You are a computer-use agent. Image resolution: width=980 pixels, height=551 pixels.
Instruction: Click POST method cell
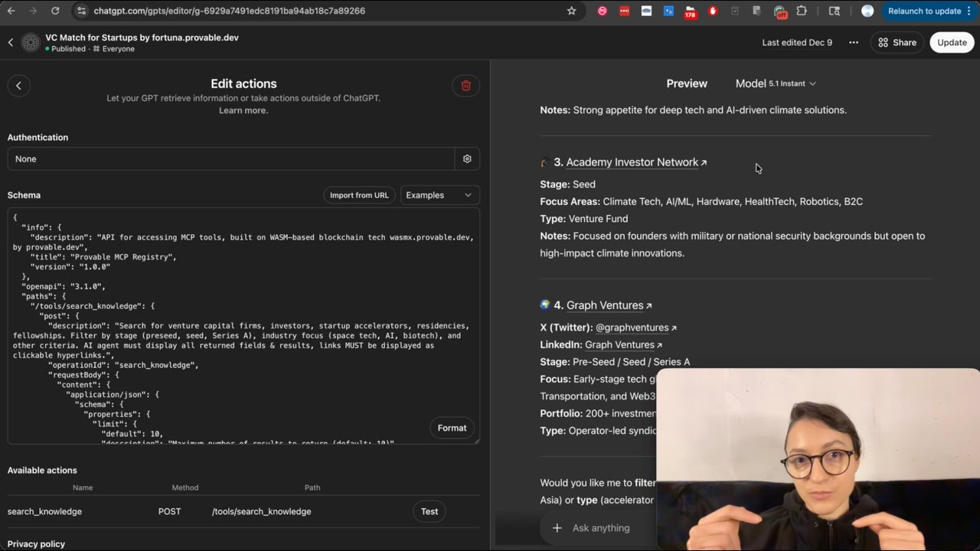click(170, 511)
